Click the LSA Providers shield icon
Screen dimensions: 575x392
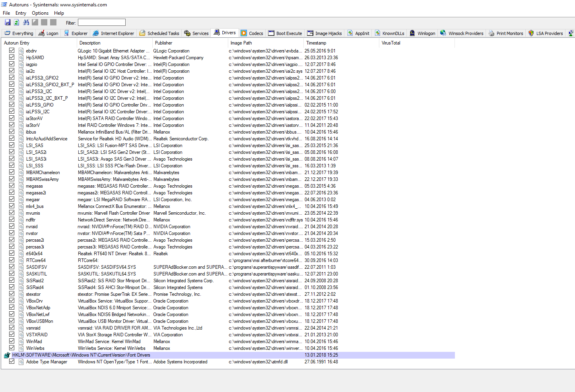tap(531, 33)
